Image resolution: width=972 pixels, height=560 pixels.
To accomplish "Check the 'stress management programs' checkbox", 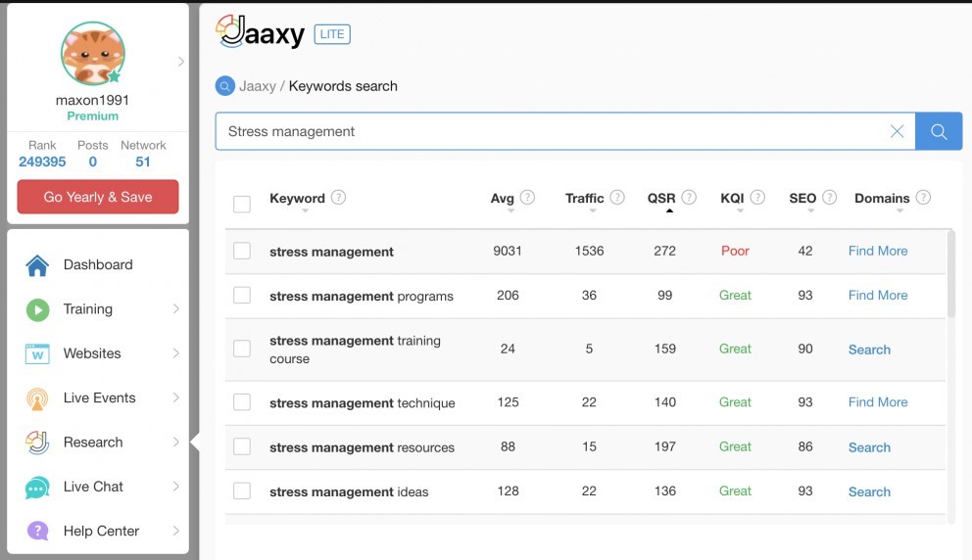I will click(x=242, y=296).
